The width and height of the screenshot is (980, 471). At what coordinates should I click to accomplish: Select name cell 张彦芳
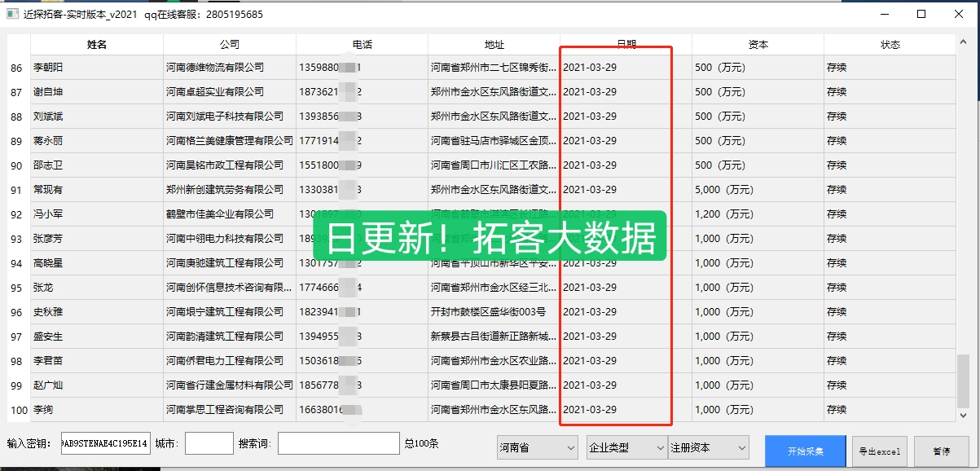pos(97,239)
